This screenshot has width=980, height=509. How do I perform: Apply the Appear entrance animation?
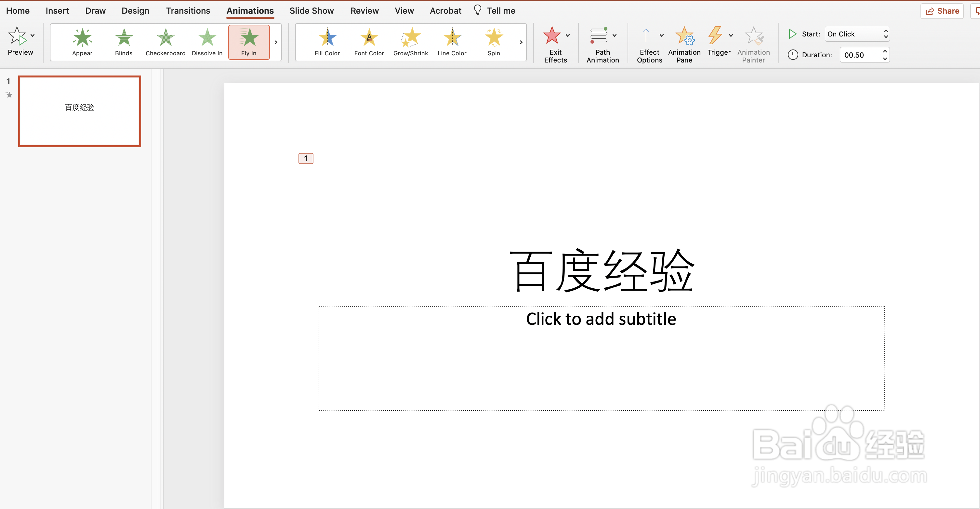pos(82,42)
